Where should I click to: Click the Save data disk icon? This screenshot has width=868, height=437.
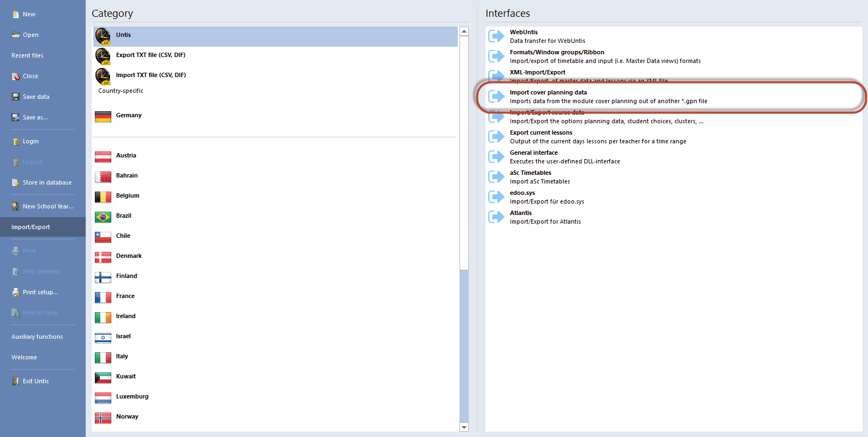[x=16, y=97]
